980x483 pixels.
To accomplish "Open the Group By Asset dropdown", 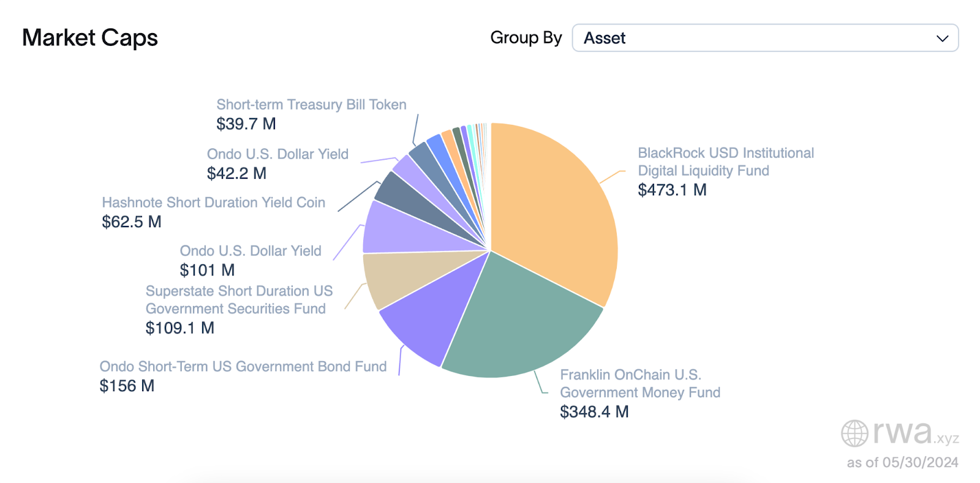I will (x=764, y=38).
